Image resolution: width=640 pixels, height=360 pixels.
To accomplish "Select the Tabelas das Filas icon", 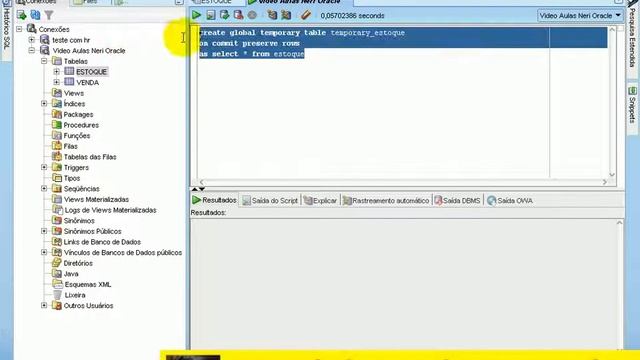I will [x=57, y=157].
